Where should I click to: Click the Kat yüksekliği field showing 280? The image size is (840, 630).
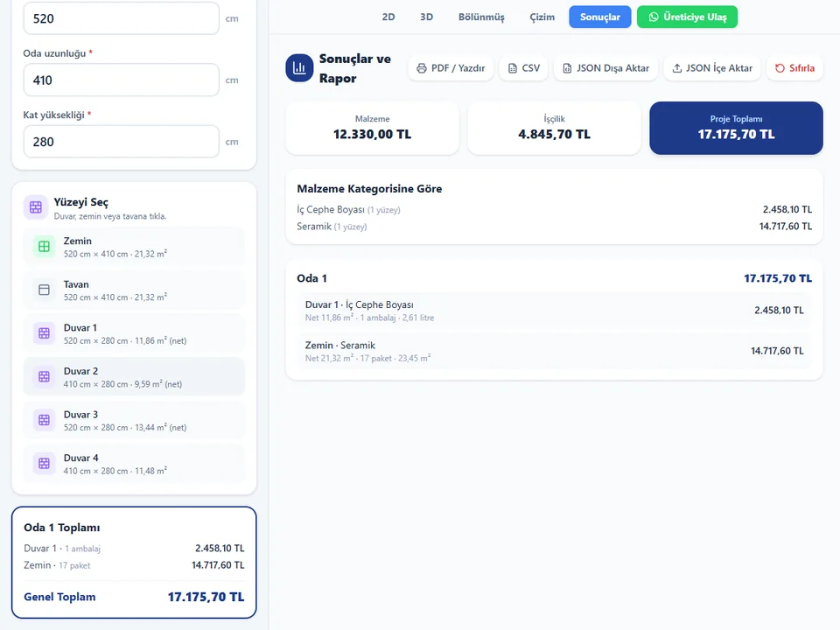pyautogui.click(x=121, y=142)
